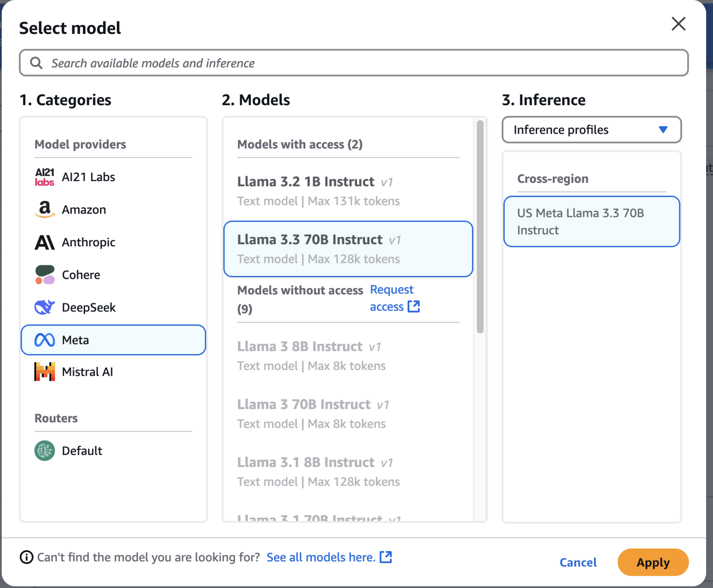Image resolution: width=713 pixels, height=588 pixels.
Task: Click the Mistral AI logo icon
Action: click(44, 372)
